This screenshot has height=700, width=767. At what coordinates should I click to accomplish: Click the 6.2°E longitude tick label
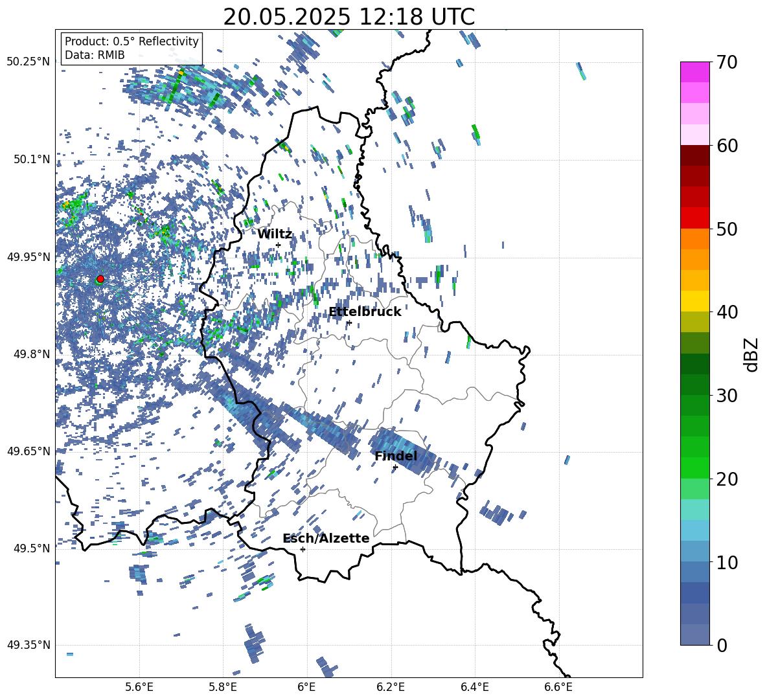tap(391, 687)
